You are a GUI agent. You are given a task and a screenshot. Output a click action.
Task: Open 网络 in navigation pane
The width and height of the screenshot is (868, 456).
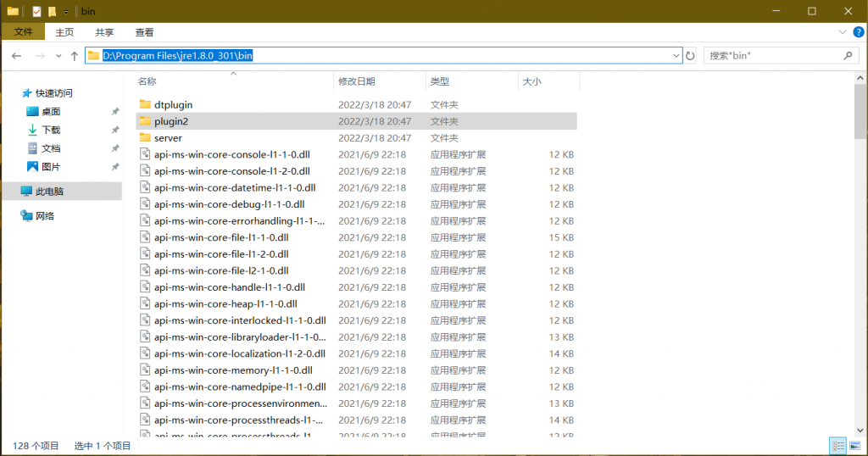pos(44,216)
